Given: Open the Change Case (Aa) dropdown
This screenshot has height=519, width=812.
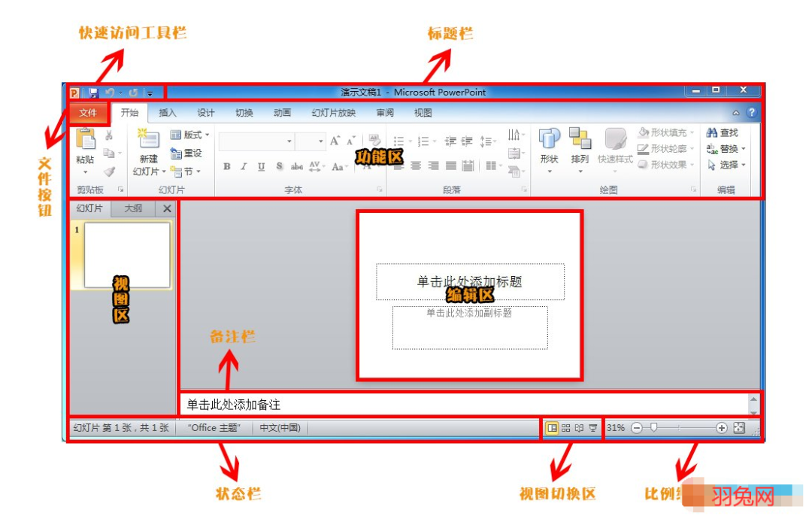Looking at the screenshot, I should 339,166.
